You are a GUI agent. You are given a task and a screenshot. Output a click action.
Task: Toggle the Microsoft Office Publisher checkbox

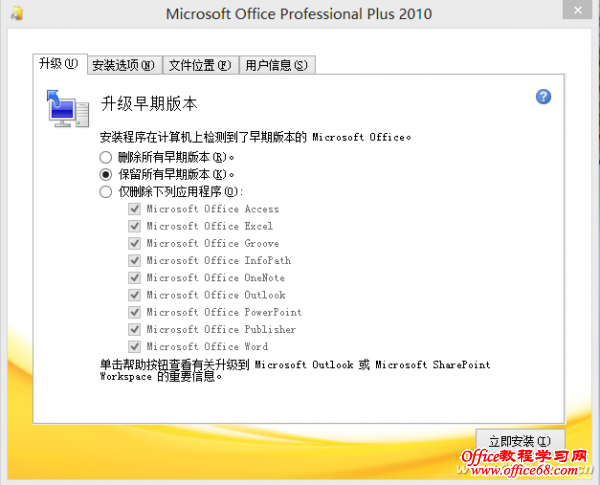pos(134,329)
